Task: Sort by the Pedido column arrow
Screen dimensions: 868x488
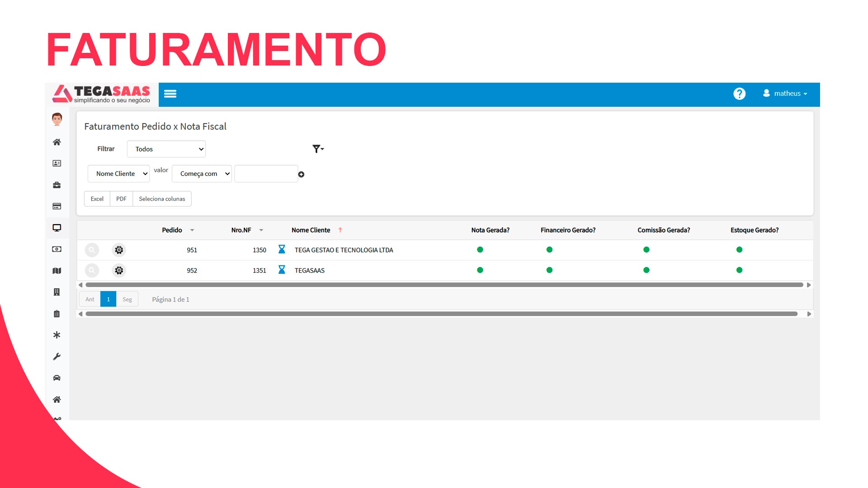Action: 192,230
